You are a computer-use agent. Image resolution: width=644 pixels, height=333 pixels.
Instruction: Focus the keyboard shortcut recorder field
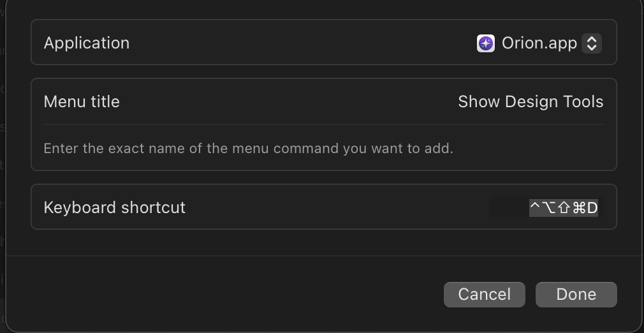click(546, 207)
